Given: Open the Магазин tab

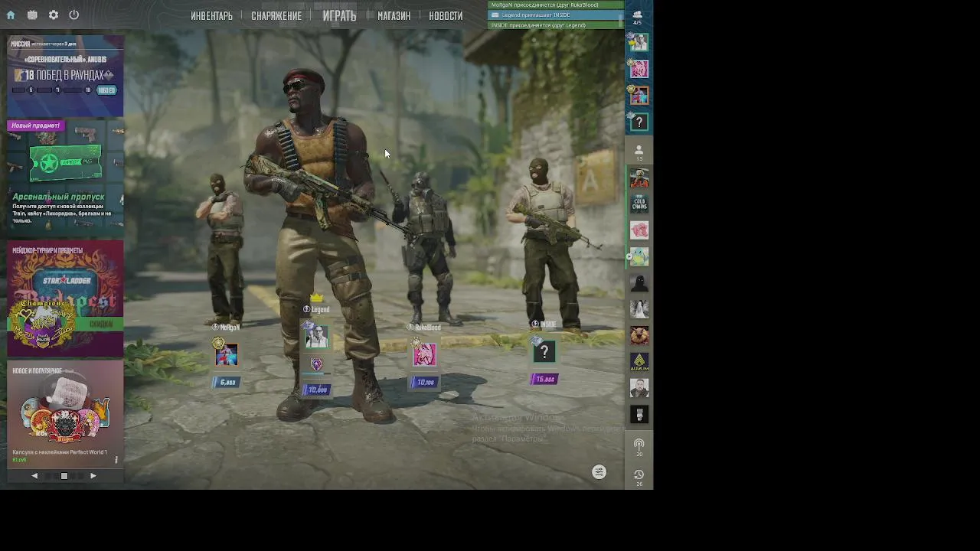Looking at the screenshot, I should point(394,15).
